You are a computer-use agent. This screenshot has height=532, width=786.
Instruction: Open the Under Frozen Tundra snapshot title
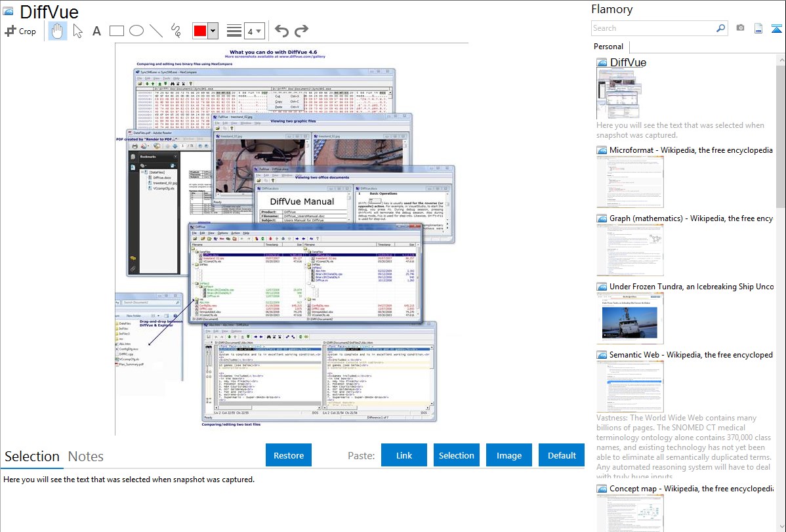[x=692, y=286]
